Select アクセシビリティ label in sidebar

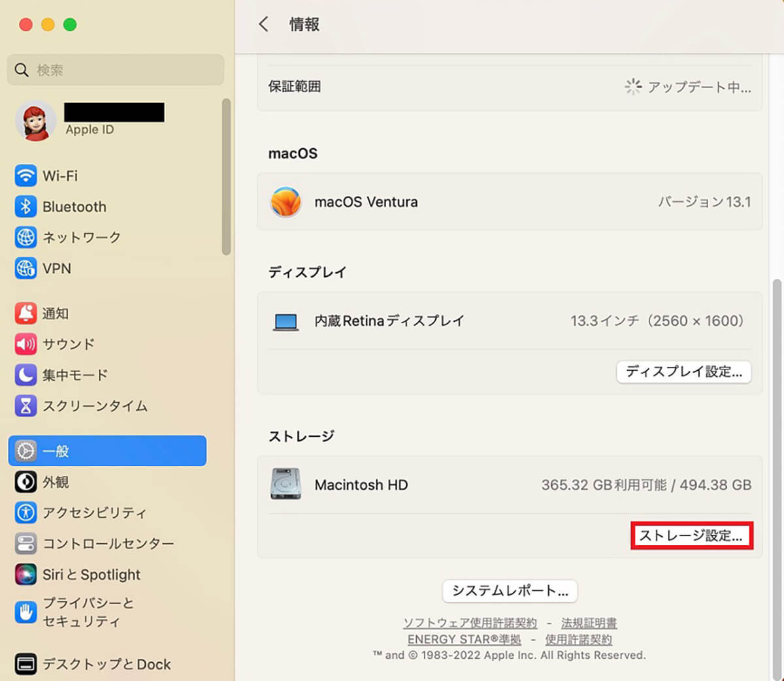coord(95,513)
